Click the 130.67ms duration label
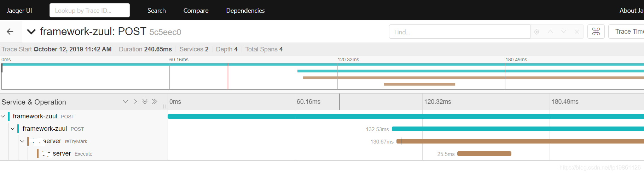644x174 pixels. point(382,142)
